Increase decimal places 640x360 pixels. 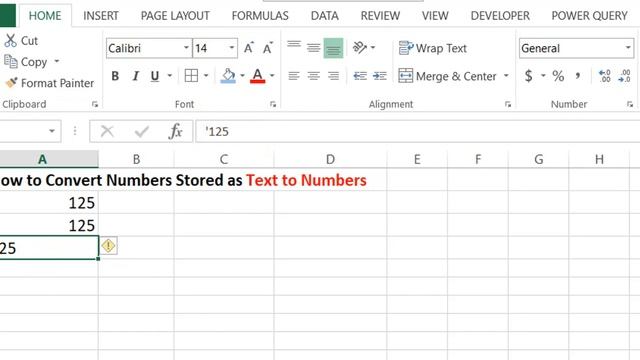604,76
